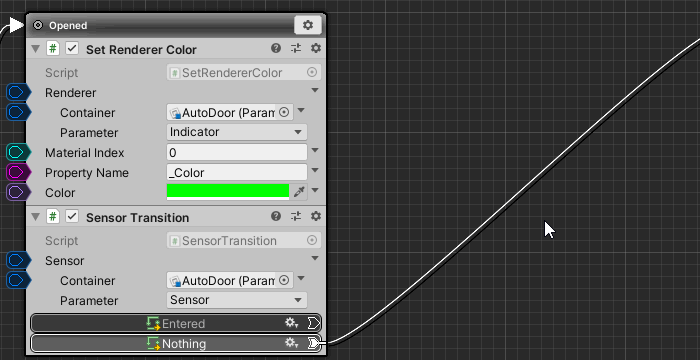Open the Indicator parameter dropdown
This screenshot has height=360, width=700.
click(237, 132)
